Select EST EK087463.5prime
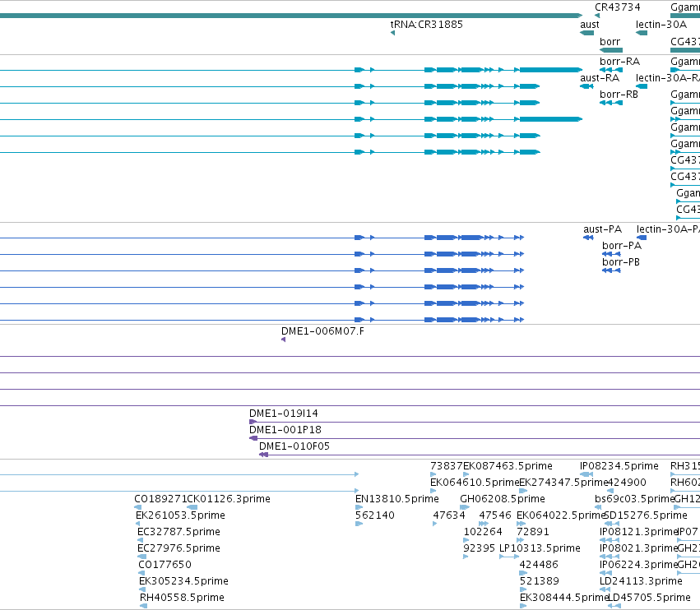This screenshot has width=700, height=610. (508, 466)
